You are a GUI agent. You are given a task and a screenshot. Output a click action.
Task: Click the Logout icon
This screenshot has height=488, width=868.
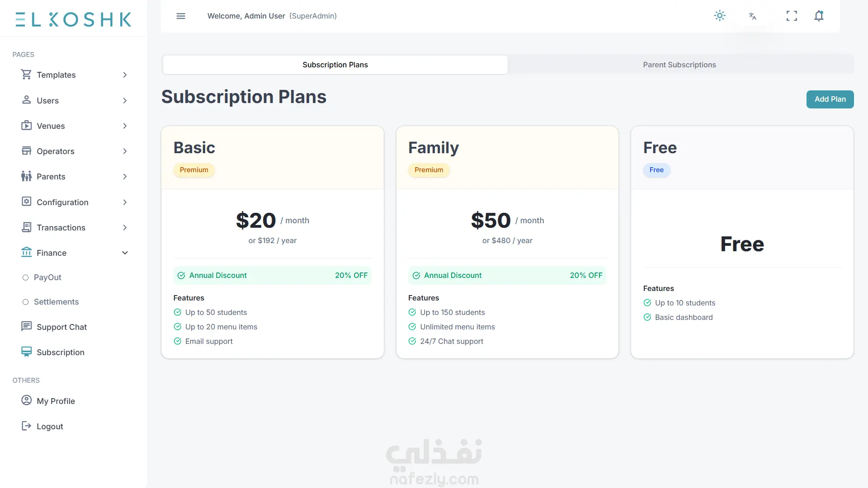(27, 426)
